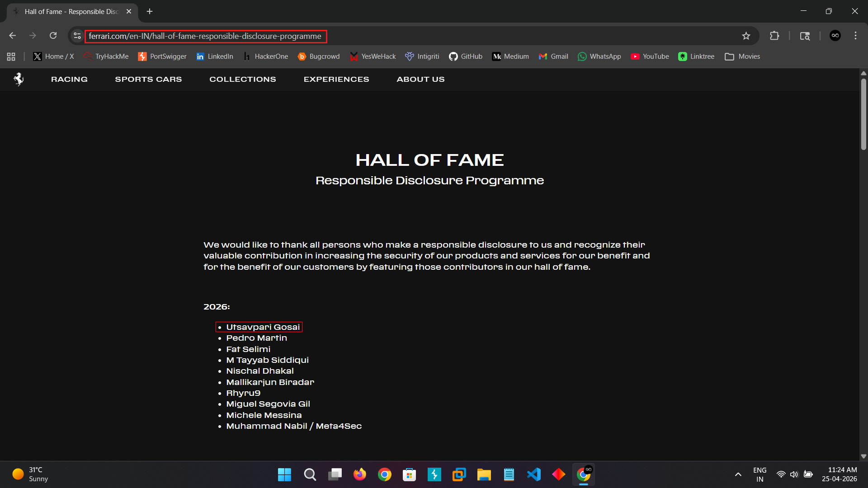Viewport: 868px width, 488px height.
Task: Launch Firefox from the taskbar
Action: point(360,474)
